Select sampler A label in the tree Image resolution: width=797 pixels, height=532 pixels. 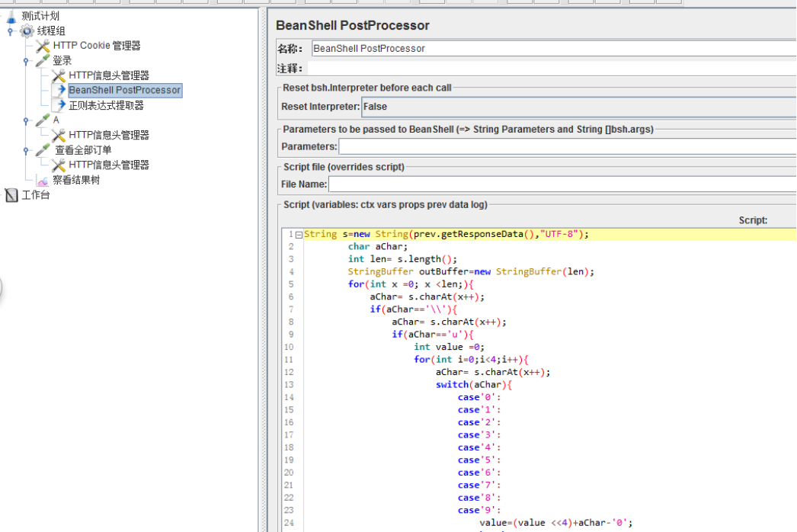(x=56, y=120)
